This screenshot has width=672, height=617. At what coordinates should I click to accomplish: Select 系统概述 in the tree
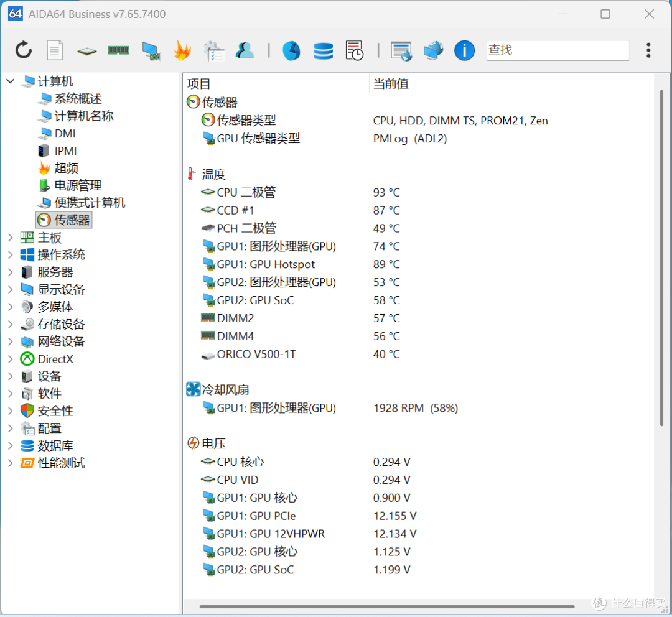[70, 98]
